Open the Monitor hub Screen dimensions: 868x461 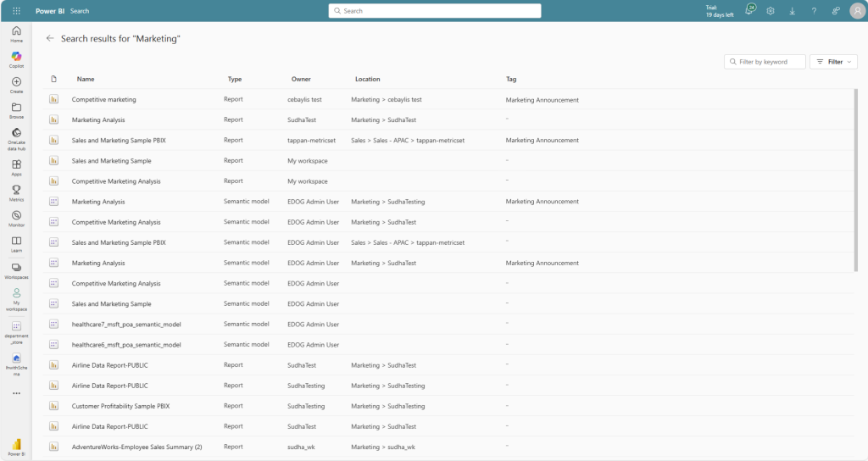pyautogui.click(x=17, y=219)
